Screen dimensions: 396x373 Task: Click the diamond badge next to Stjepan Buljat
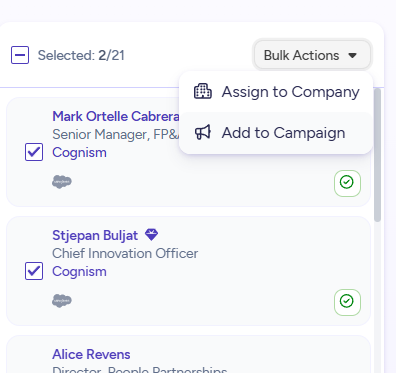click(151, 235)
